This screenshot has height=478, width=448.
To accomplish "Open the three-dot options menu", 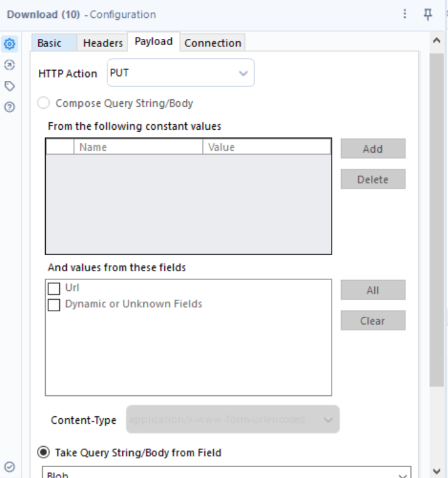I will [405, 14].
